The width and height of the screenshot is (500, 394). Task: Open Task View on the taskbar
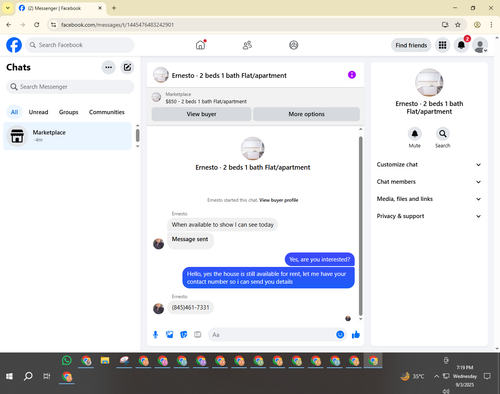tap(47, 376)
